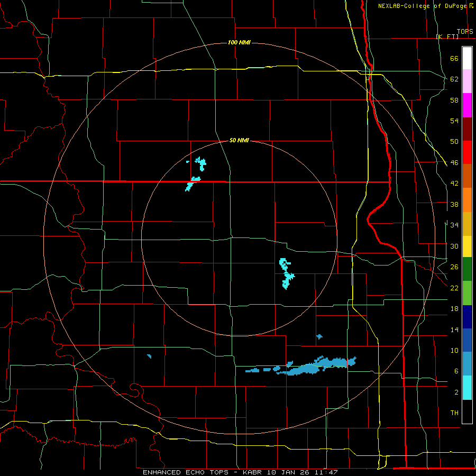Click the legend value 14

[454, 329]
